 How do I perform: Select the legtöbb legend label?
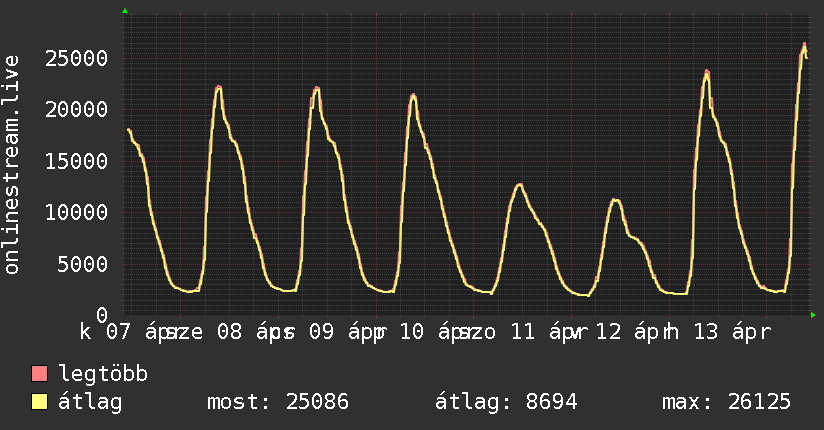(103, 374)
